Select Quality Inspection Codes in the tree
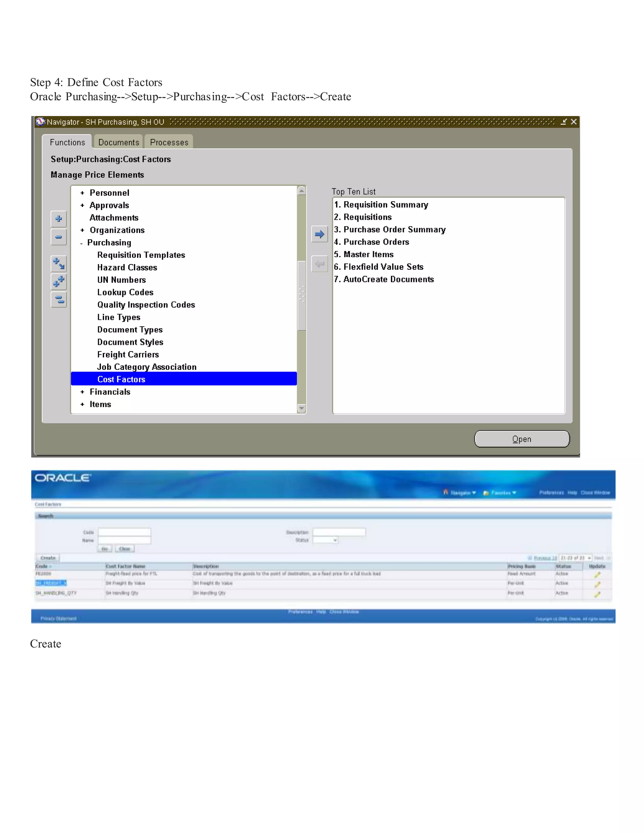This screenshot has width=644, height=833. coord(146,305)
